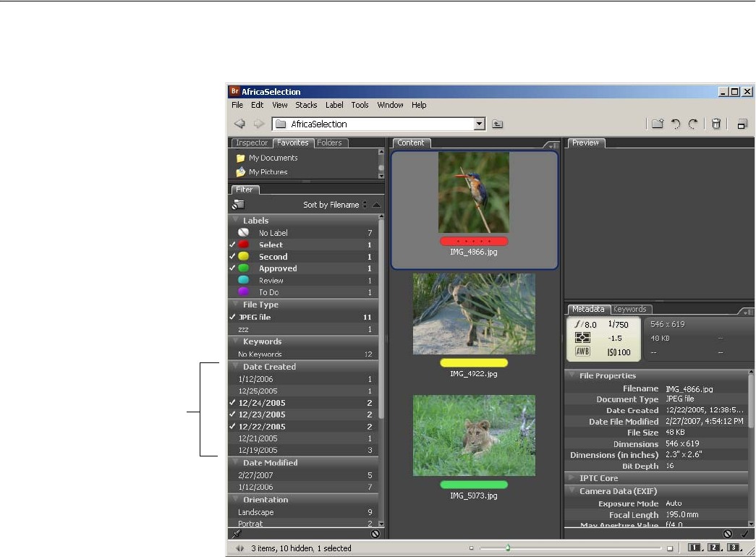The image size is (756, 557).
Task: Rotate image 90° clockwise
Action: tap(693, 124)
